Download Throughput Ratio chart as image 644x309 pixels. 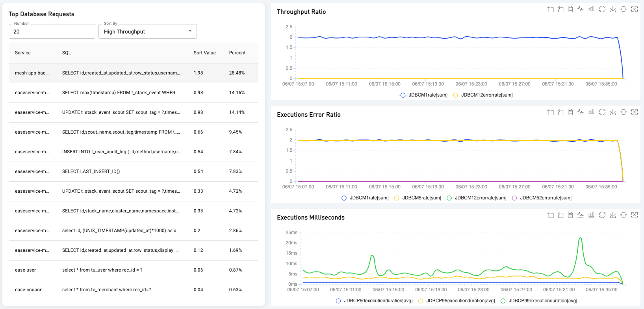(x=613, y=9)
